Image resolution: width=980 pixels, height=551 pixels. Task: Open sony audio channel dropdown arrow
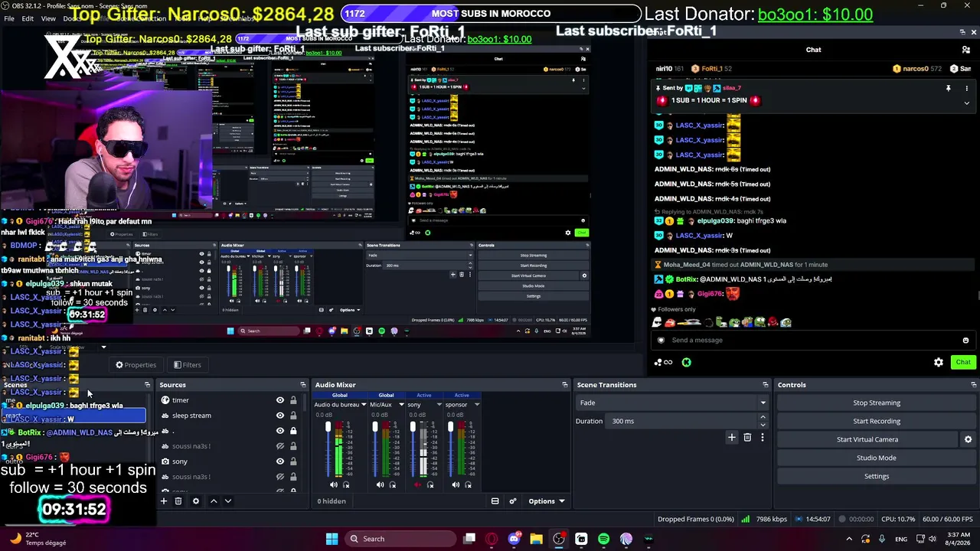[x=439, y=405]
